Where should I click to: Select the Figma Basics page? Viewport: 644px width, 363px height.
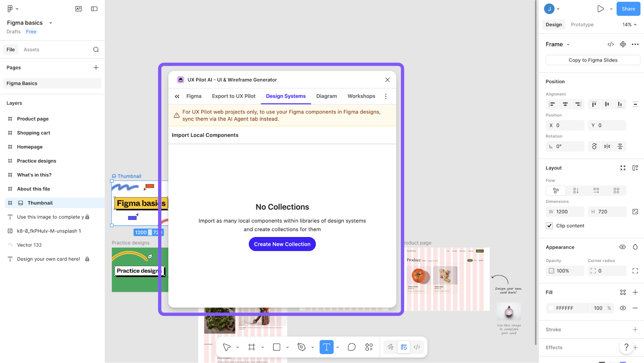click(x=52, y=83)
